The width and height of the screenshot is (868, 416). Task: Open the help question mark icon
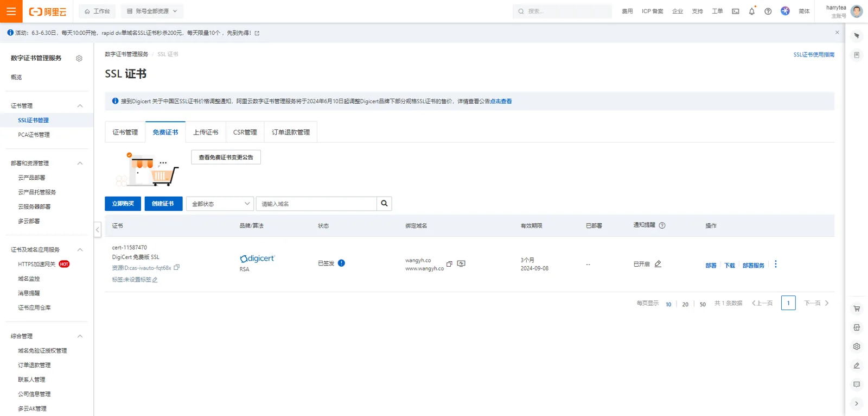tap(768, 11)
